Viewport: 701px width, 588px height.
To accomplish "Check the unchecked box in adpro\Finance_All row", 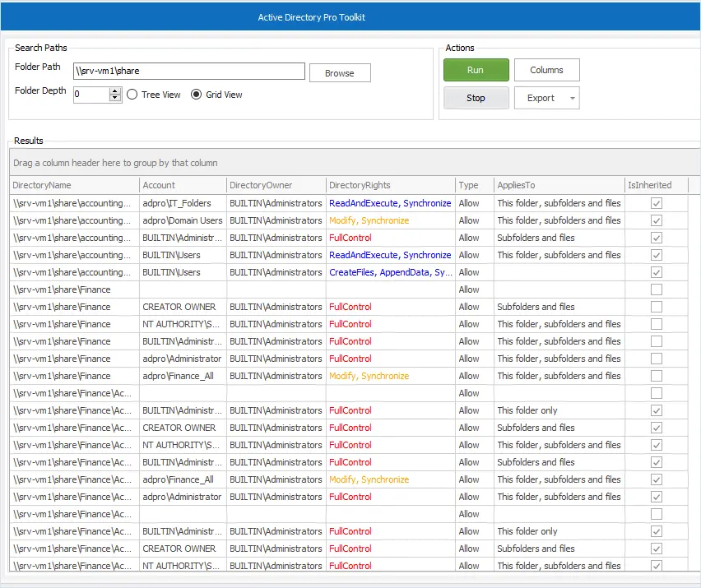I will [657, 376].
